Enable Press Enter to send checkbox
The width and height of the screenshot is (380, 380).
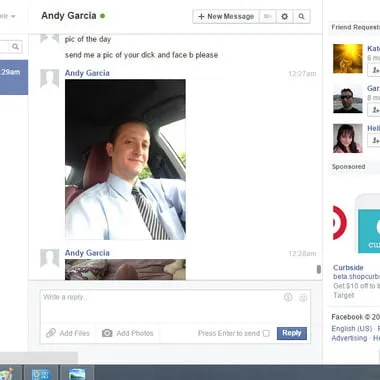[x=266, y=333]
